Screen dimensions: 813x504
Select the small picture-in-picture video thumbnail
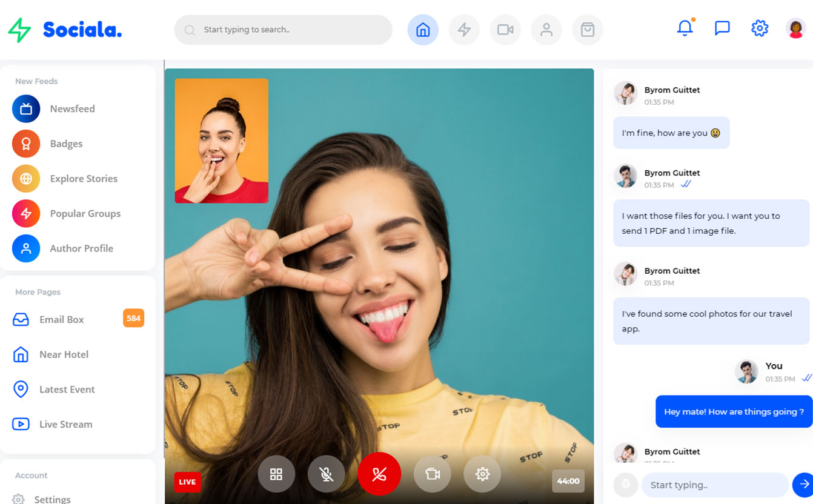click(x=222, y=141)
